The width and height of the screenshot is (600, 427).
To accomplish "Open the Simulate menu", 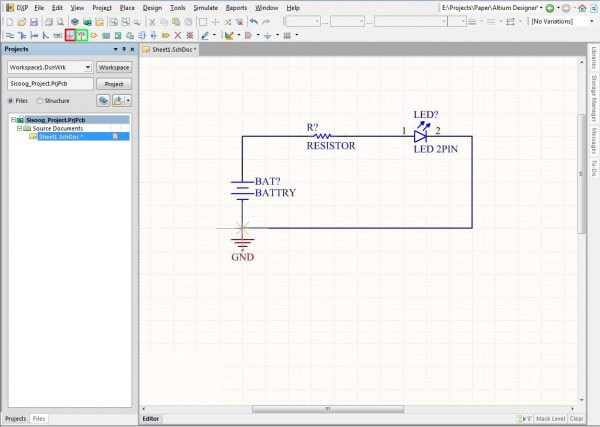I will pos(205,8).
